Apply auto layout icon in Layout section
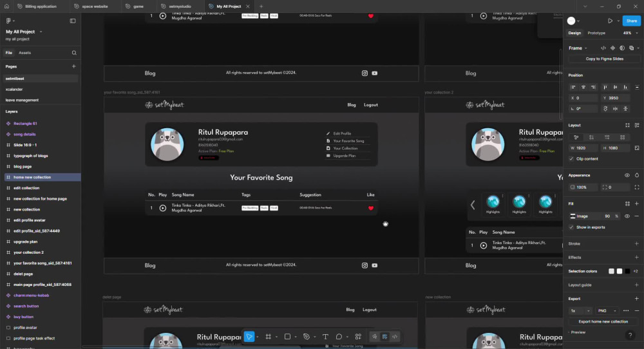 coord(637,125)
